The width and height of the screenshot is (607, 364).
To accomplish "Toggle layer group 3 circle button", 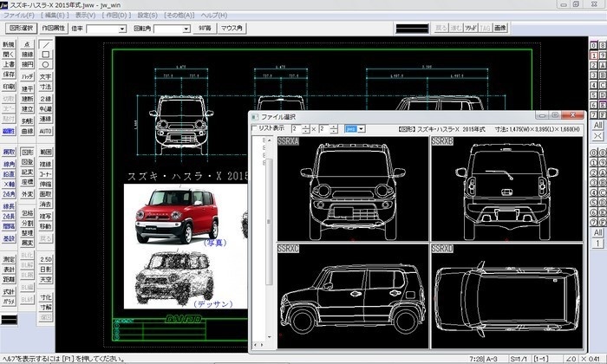I will pos(593,182).
